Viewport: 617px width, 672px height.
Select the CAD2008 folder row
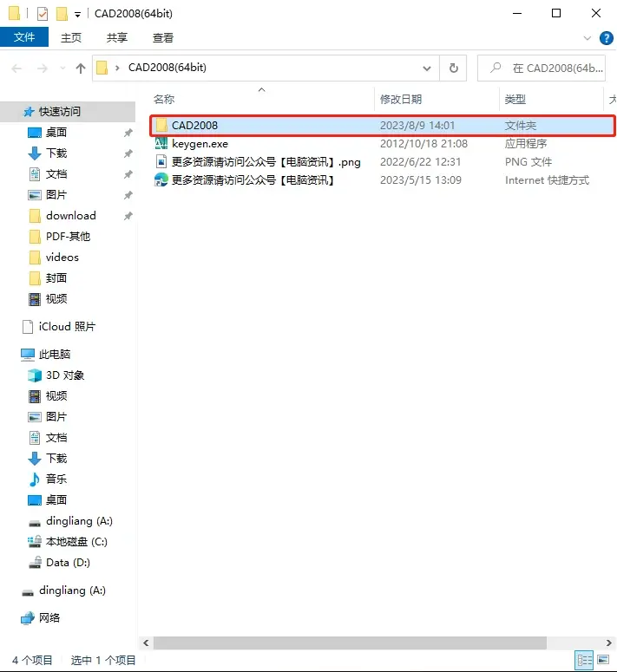tap(383, 126)
